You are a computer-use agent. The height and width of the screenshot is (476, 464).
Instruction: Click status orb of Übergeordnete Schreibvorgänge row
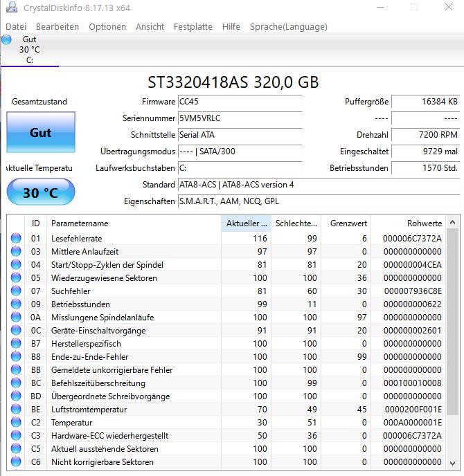click(16, 396)
